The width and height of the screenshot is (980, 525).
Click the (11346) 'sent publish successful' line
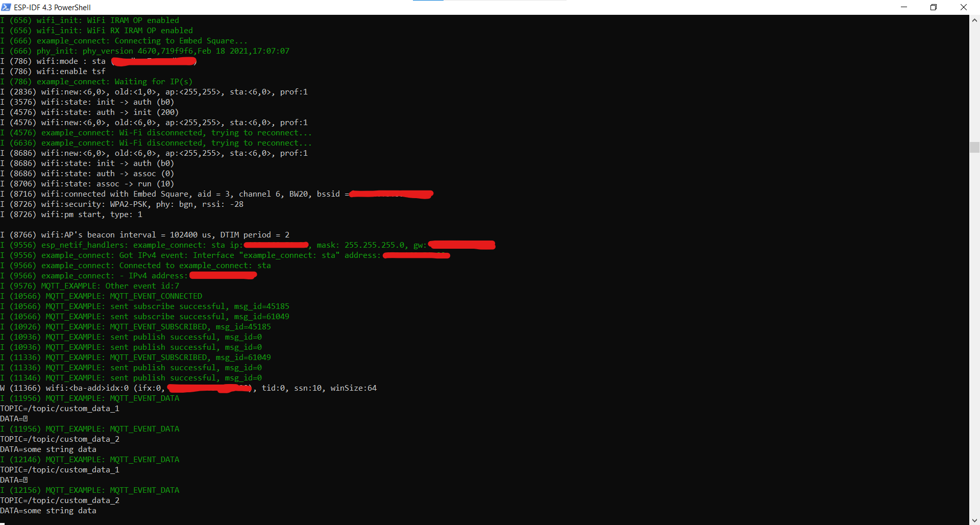click(x=131, y=378)
